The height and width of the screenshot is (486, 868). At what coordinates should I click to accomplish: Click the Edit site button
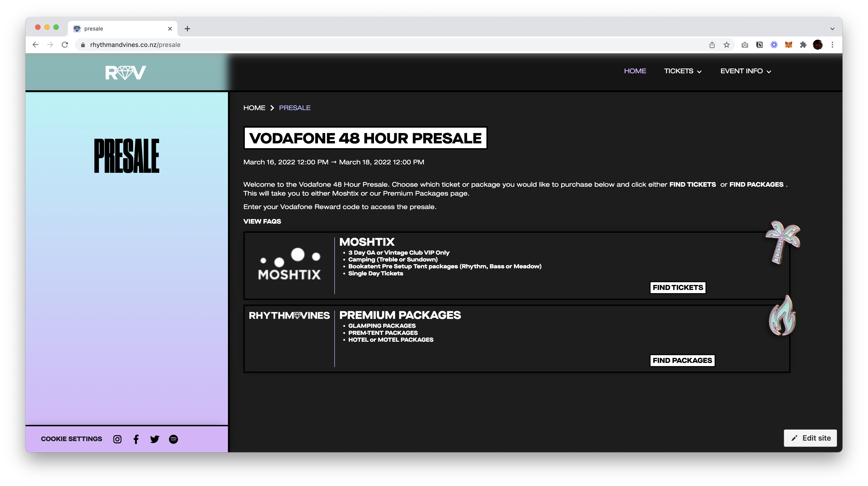[x=810, y=438]
